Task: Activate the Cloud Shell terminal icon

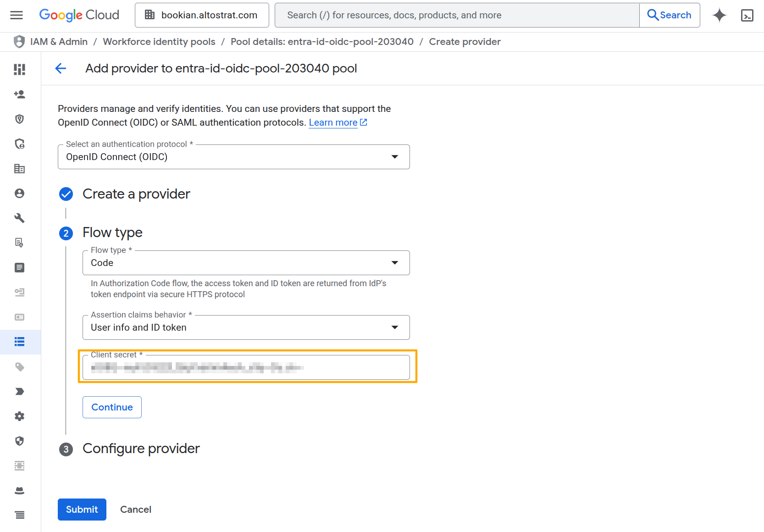Action: [x=747, y=15]
